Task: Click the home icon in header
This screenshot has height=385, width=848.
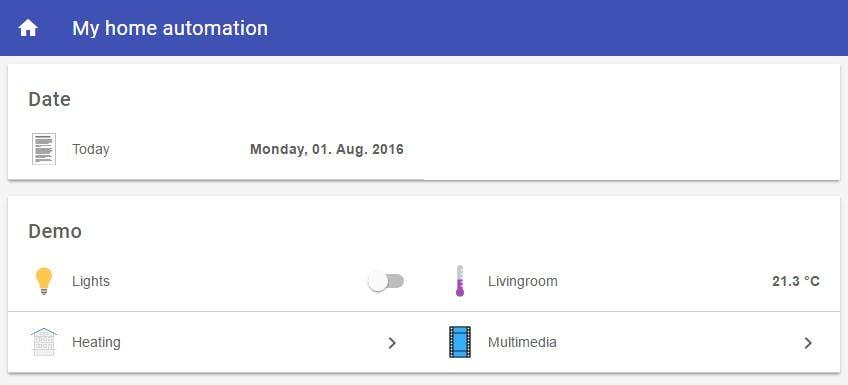Action: [28, 28]
